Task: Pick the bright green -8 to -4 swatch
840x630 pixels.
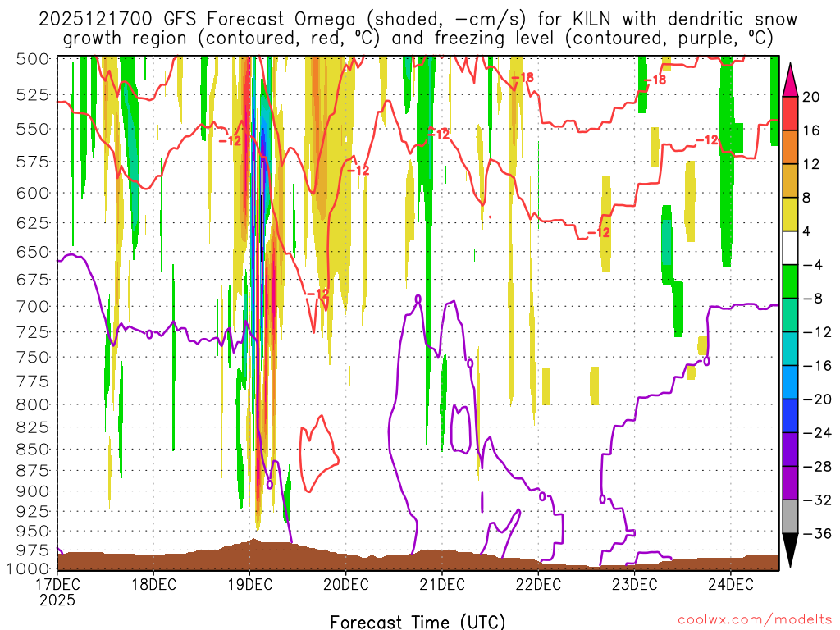Action: click(790, 281)
